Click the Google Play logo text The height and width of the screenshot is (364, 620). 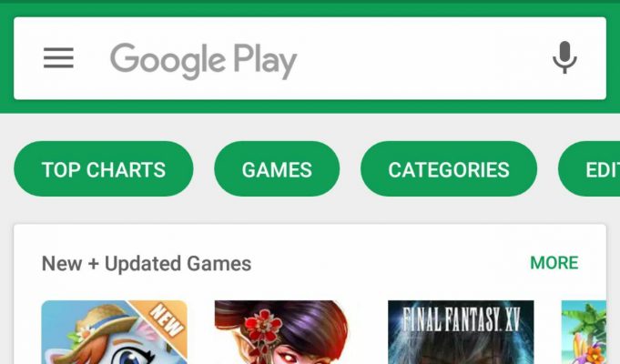pyautogui.click(x=203, y=61)
